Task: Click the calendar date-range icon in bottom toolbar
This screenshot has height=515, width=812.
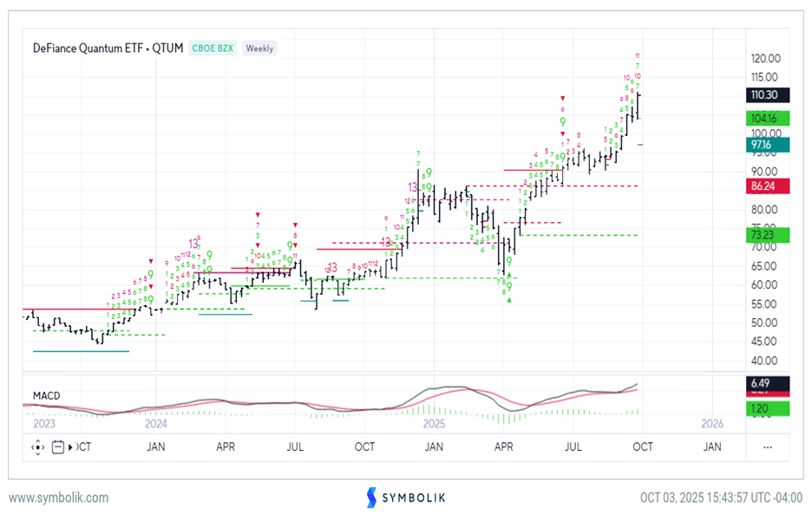Action: point(57,447)
